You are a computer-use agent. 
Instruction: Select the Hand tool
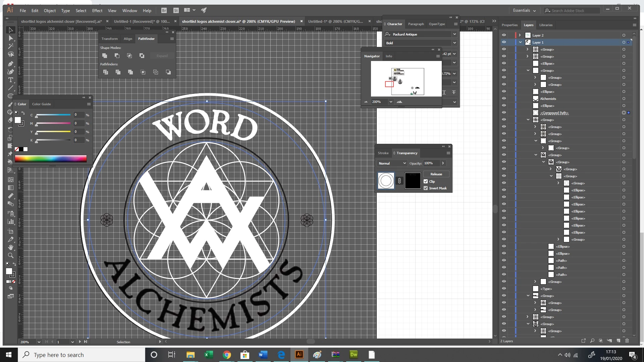[x=10, y=247]
